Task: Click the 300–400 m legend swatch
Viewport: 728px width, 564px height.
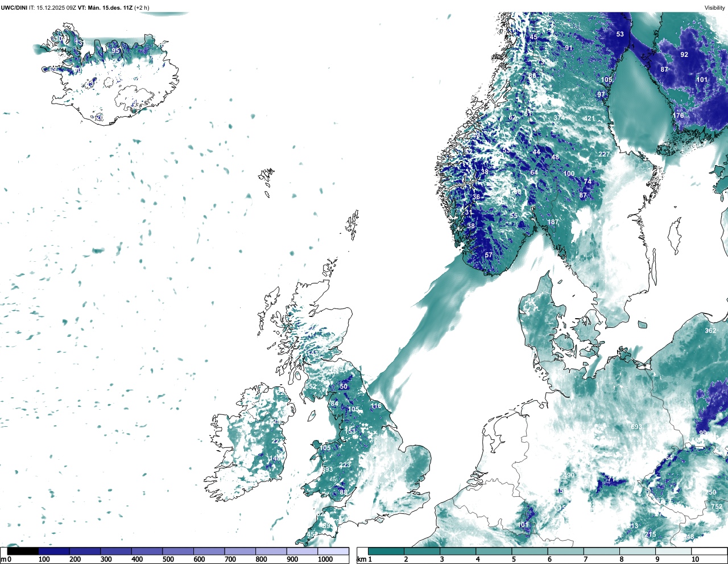Action: point(116,551)
